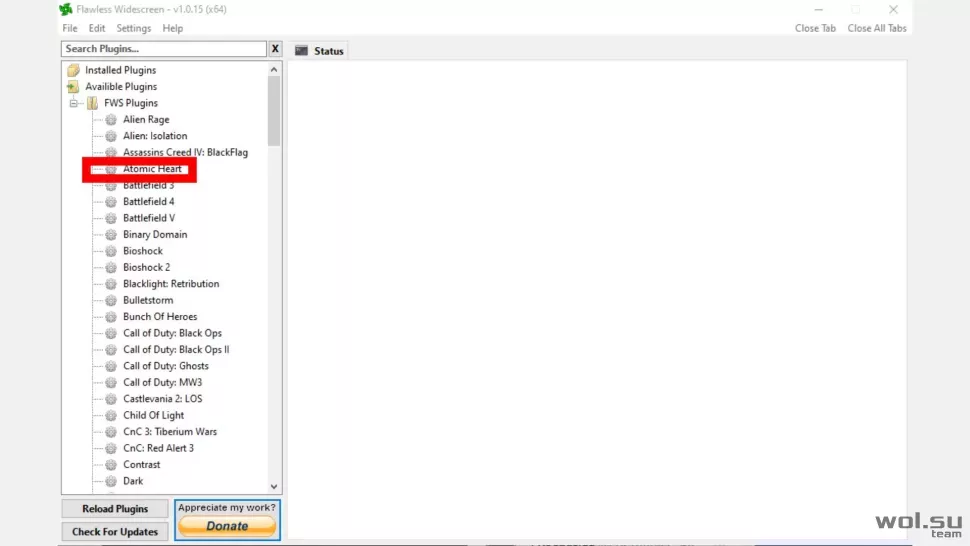Focus the Search Plugins input field
970x546 pixels.
164,49
